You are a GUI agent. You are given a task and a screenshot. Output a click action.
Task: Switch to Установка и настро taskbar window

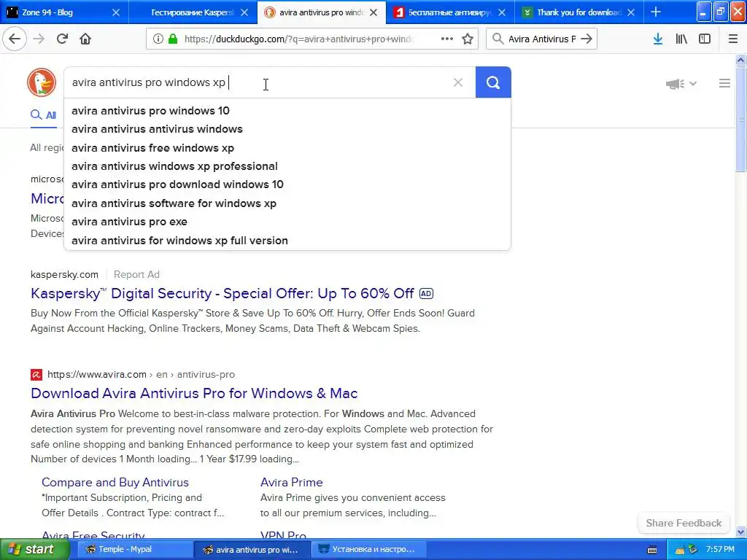click(x=370, y=549)
